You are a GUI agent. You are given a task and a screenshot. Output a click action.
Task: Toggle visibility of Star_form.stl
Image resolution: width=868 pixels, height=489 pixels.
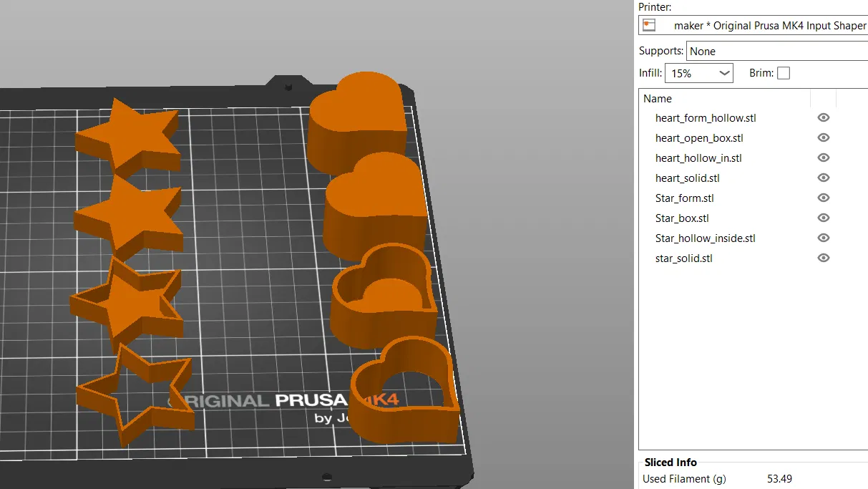tap(824, 198)
